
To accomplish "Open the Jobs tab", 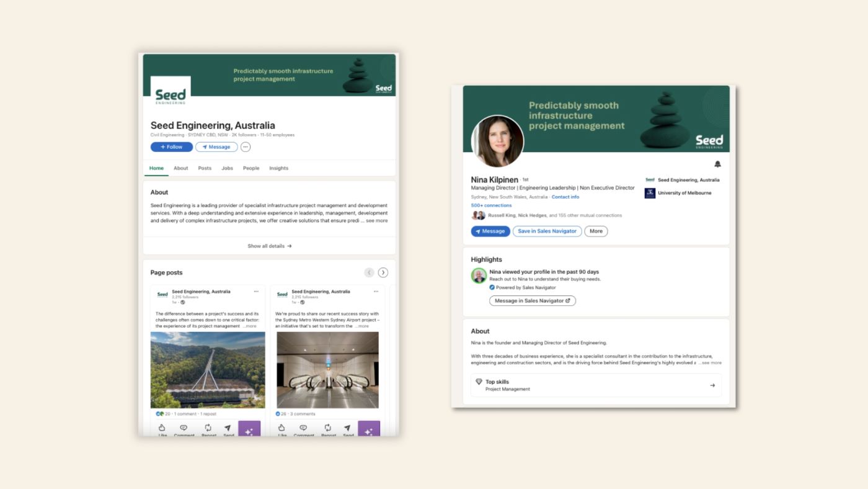I will [x=228, y=168].
